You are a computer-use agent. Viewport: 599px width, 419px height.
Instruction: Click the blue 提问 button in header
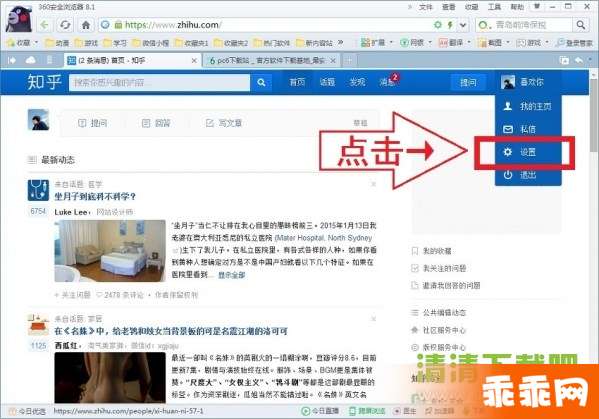click(468, 82)
